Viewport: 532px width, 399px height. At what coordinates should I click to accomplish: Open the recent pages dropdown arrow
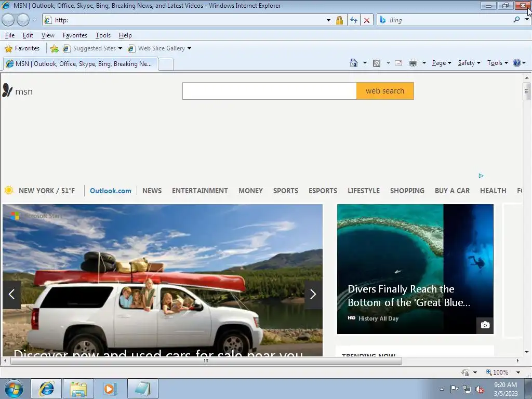35,20
